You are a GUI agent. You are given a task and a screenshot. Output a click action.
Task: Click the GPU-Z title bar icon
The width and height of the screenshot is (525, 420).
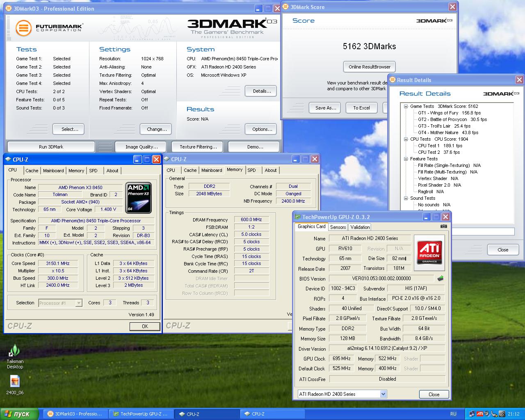point(297,217)
